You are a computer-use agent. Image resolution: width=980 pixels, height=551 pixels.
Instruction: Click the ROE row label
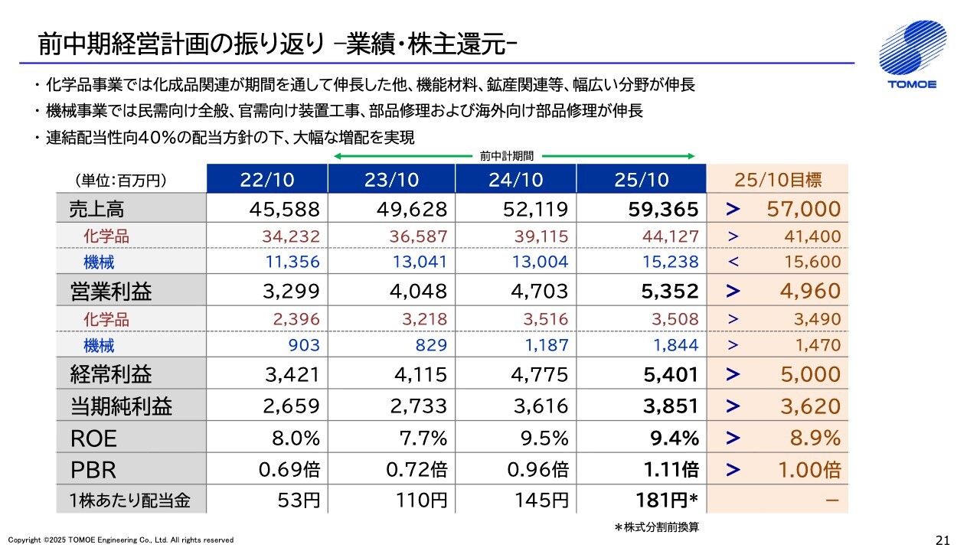click(x=89, y=438)
